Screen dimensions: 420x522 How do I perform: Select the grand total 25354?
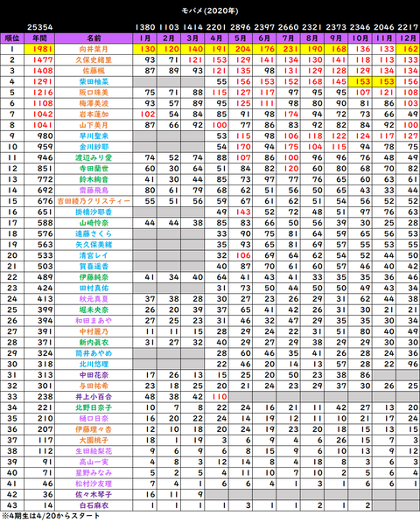tap(39, 27)
